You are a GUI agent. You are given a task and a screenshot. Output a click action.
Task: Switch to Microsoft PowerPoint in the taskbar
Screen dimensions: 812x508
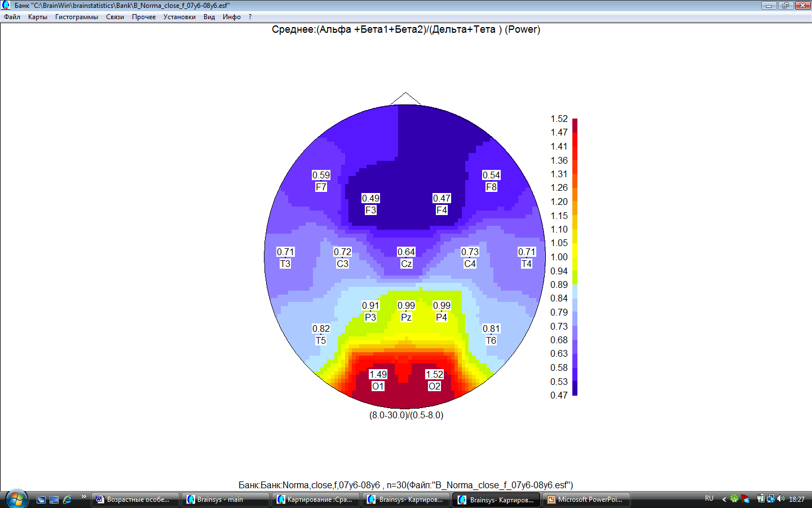pyautogui.click(x=586, y=500)
